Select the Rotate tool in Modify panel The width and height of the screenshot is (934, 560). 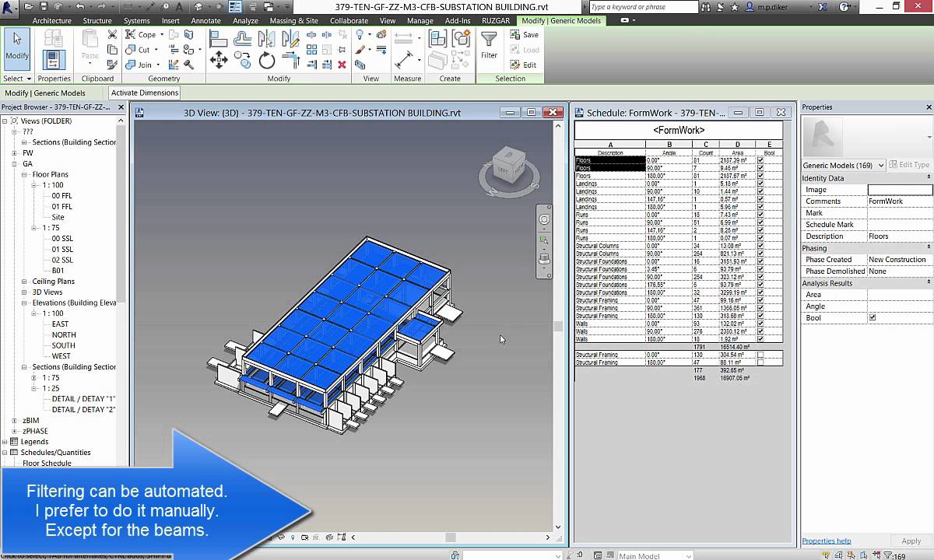[266, 59]
